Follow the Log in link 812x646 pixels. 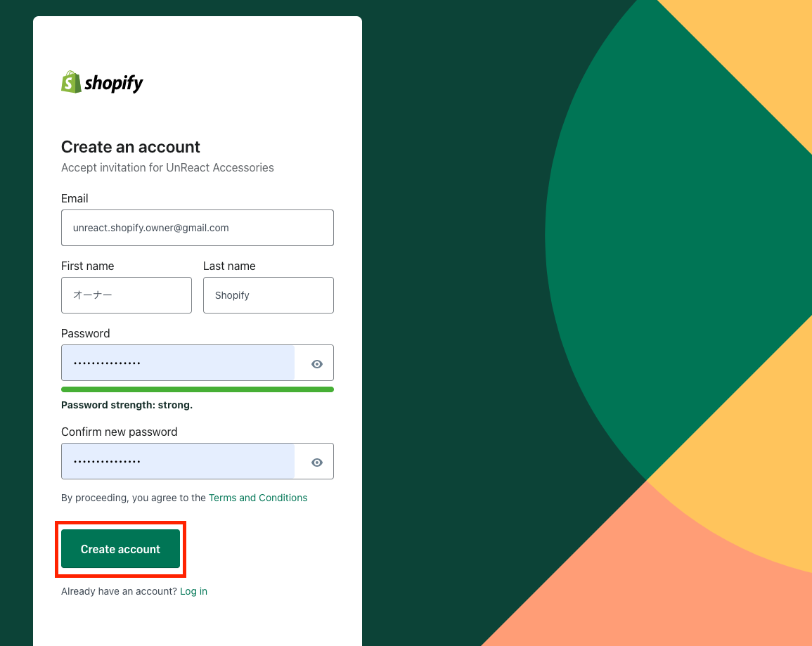tap(193, 591)
